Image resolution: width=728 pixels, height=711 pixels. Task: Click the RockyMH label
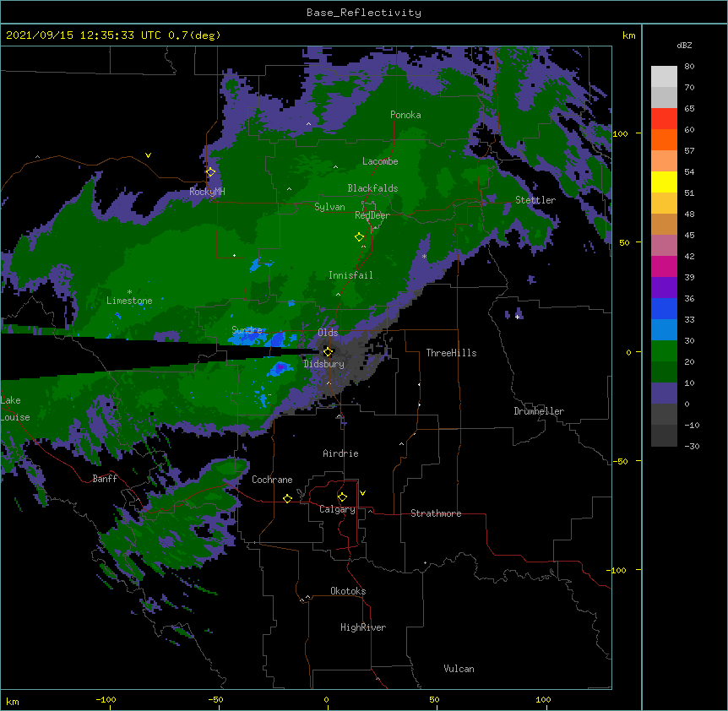click(207, 192)
